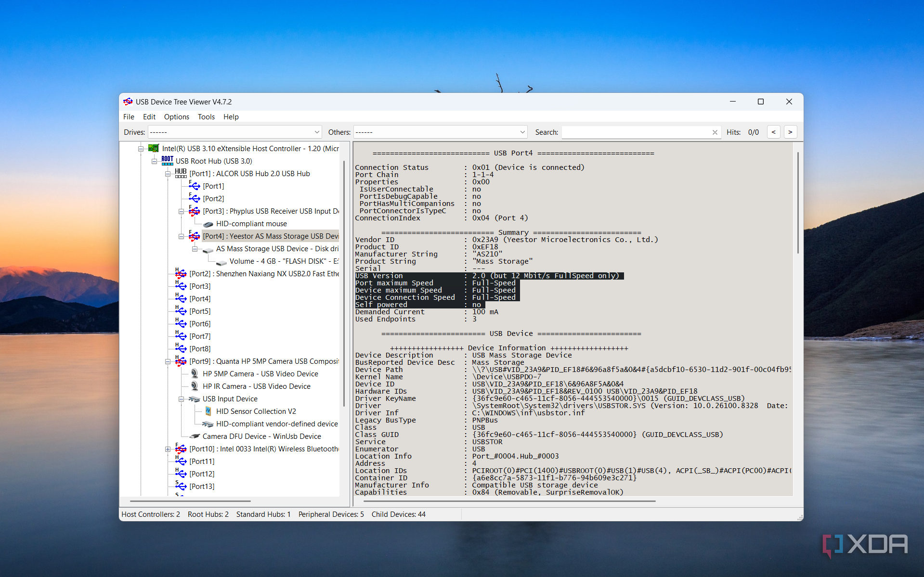The width and height of the screenshot is (924, 577).
Task: Click into the Search text field
Action: 636,132
